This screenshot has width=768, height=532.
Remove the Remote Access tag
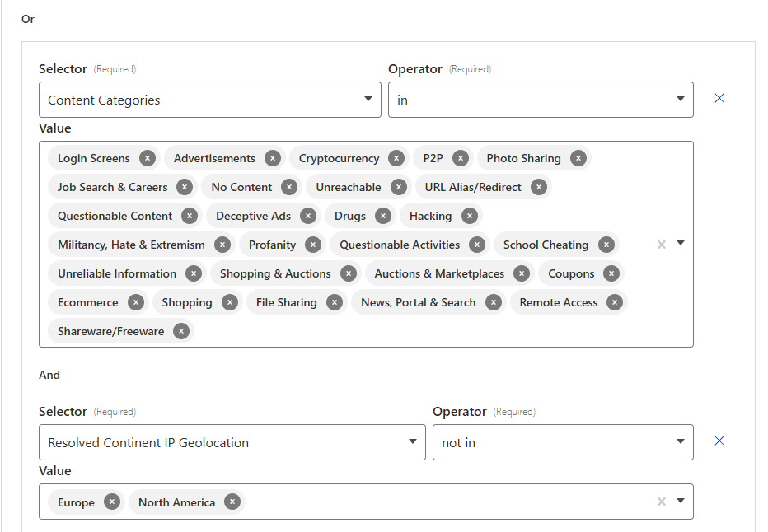click(614, 302)
